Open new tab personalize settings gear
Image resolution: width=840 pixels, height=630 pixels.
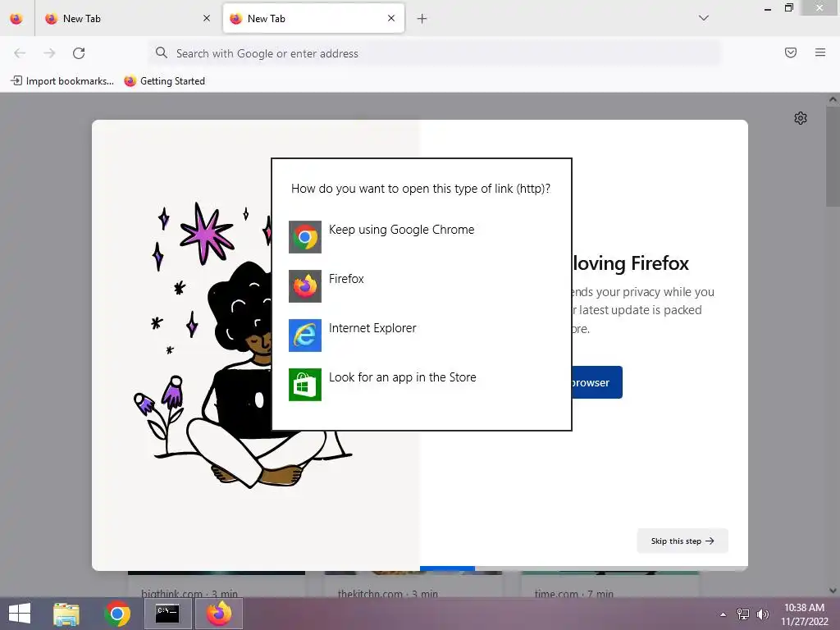(801, 118)
